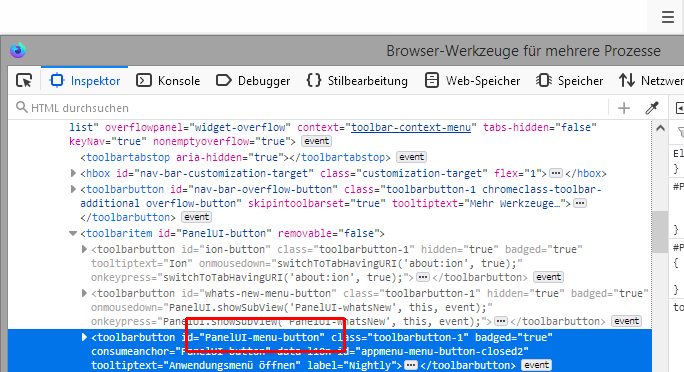This screenshot has width=684, height=372.
Task: Toggle the sidebar pane collapse icon
Action: [679, 108]
